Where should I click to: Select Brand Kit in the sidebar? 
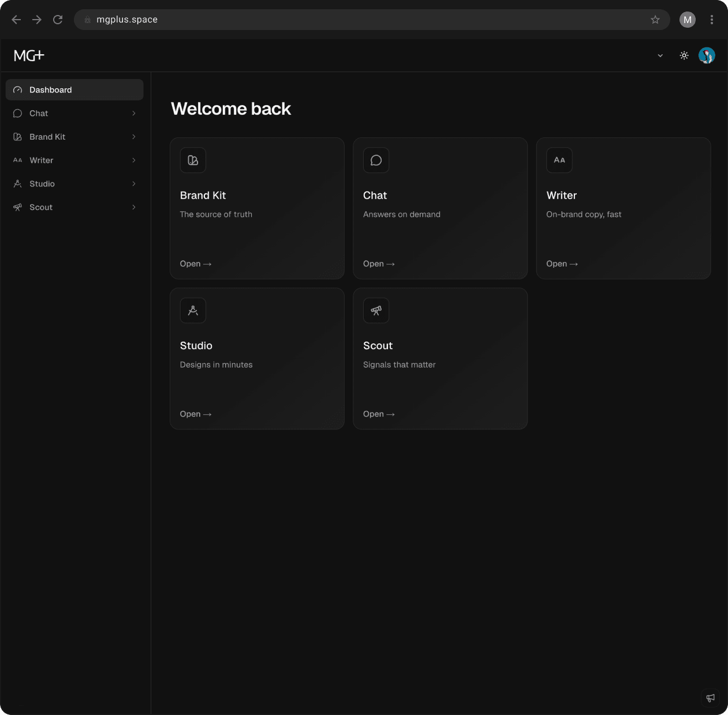pos(74,137)
